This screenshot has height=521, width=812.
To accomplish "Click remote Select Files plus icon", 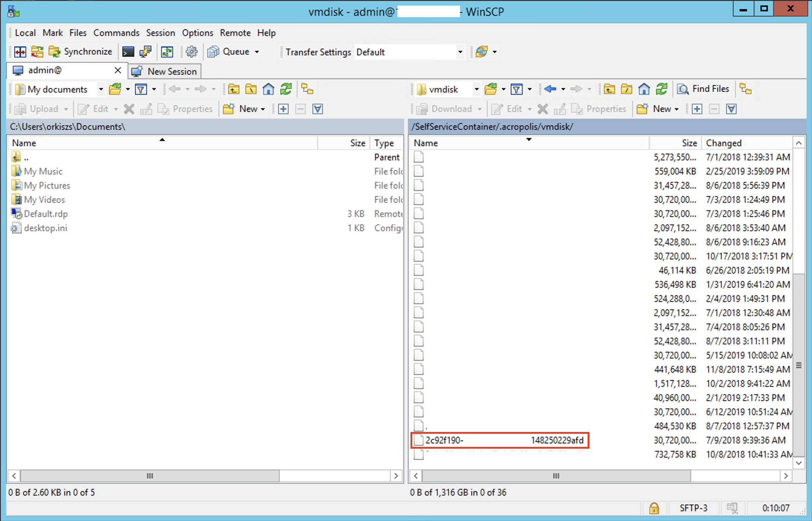I will point(697,109).
